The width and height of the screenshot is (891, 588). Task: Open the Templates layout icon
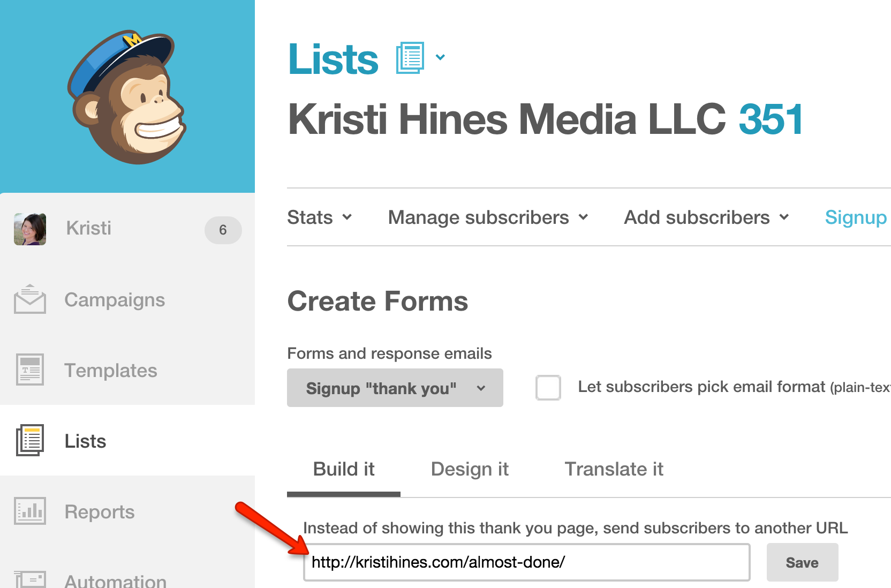30,370
